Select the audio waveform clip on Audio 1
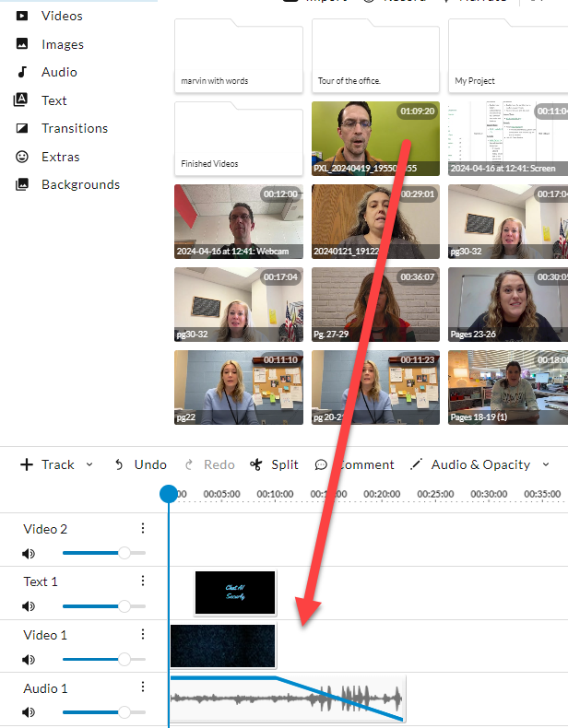The width and height of the screenshot is (568, 728). [288, 699]
